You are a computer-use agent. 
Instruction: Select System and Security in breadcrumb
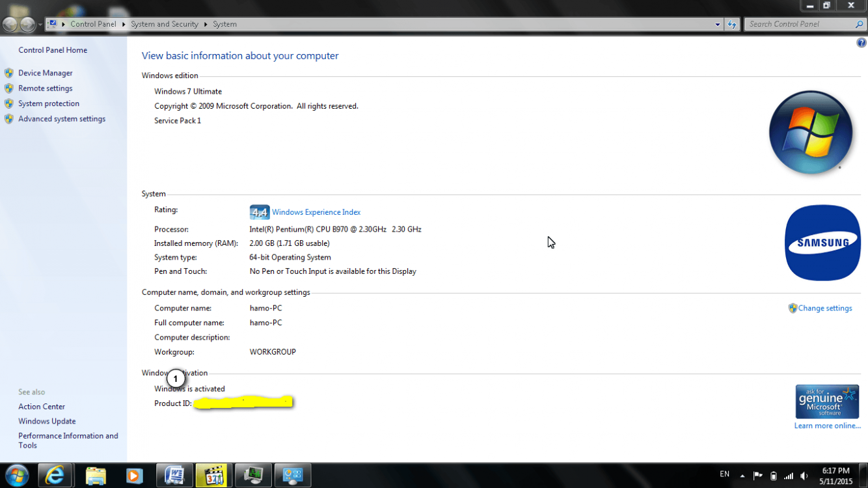coord(165,24)
